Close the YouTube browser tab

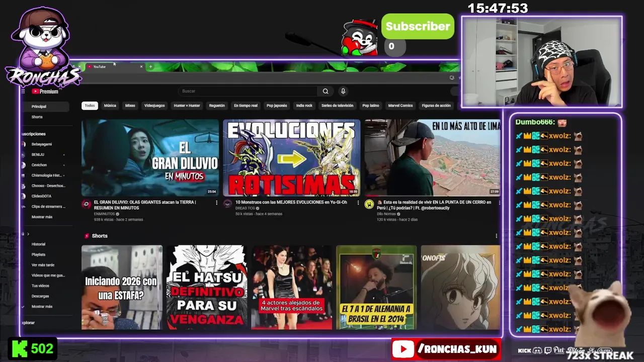(x=141, y=66)
